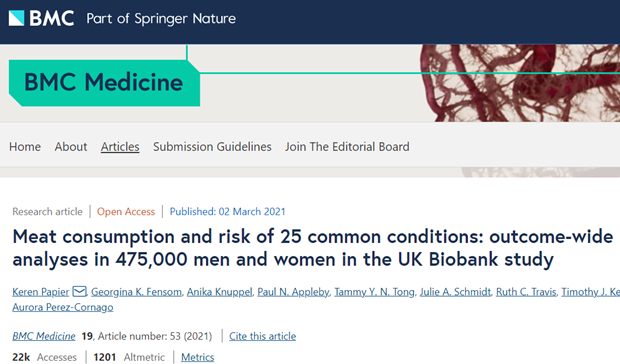Screen dimensions: 620x364
Task: Open author link Keren Papier
Action: (x=41, y=292)
